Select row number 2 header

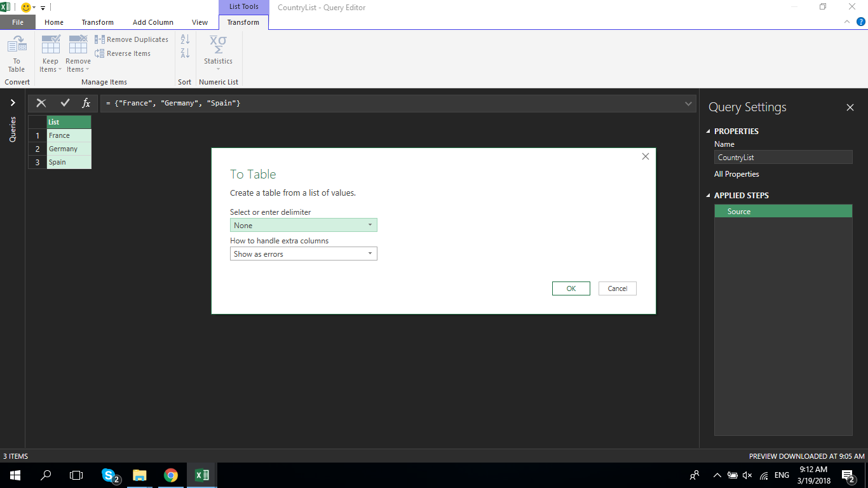pyautogui.click(x=37, y=149)
